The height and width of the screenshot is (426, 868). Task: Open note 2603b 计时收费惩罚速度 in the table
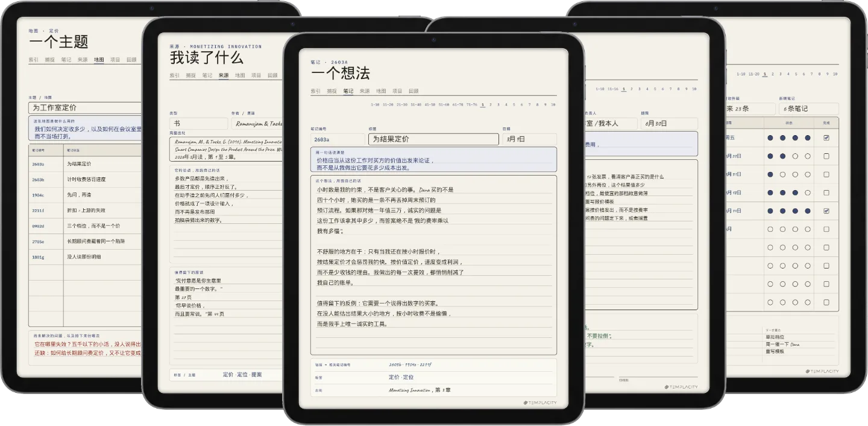tap(84, 179)
